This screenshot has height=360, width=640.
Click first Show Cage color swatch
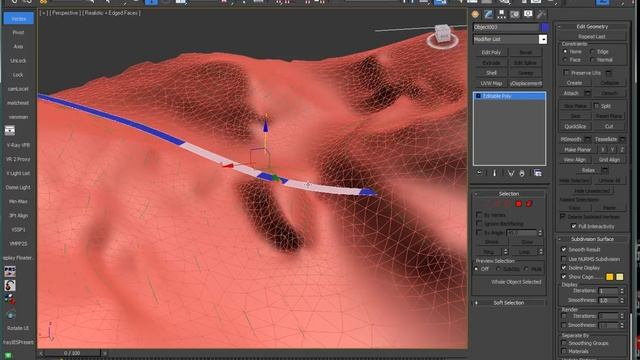point(610,277)
